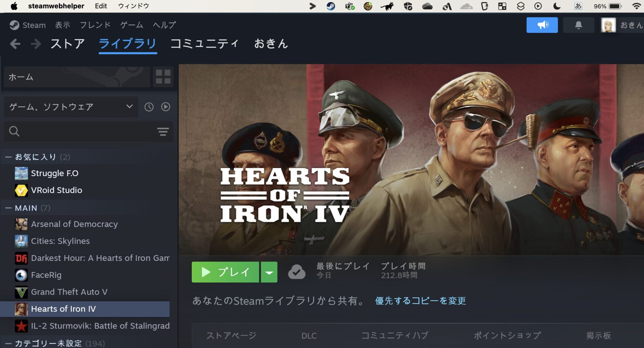This screenshot has width=644, height=348.
Task: Open the Apple menu
Action: tap(14, 6)
